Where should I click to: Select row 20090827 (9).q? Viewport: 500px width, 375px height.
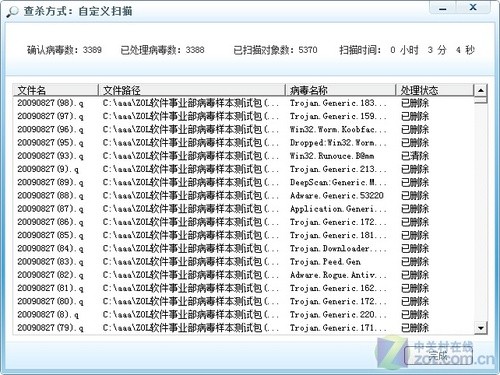click(x=243, y=169)
